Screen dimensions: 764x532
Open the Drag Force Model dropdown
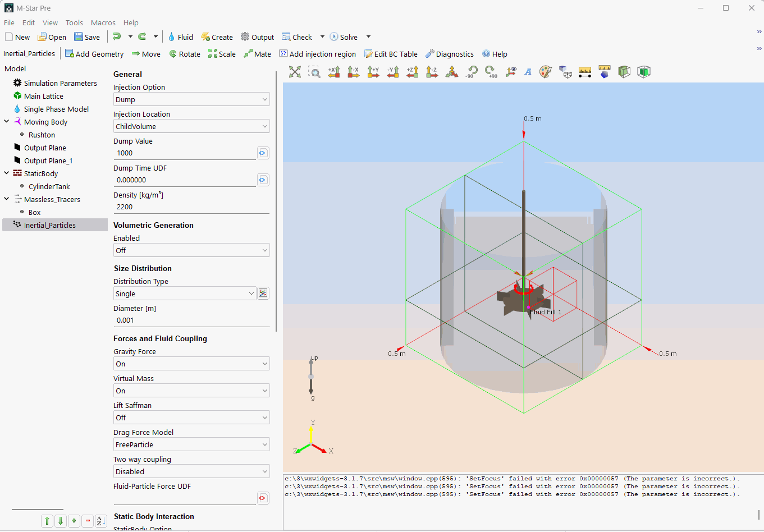pos(191,444)
